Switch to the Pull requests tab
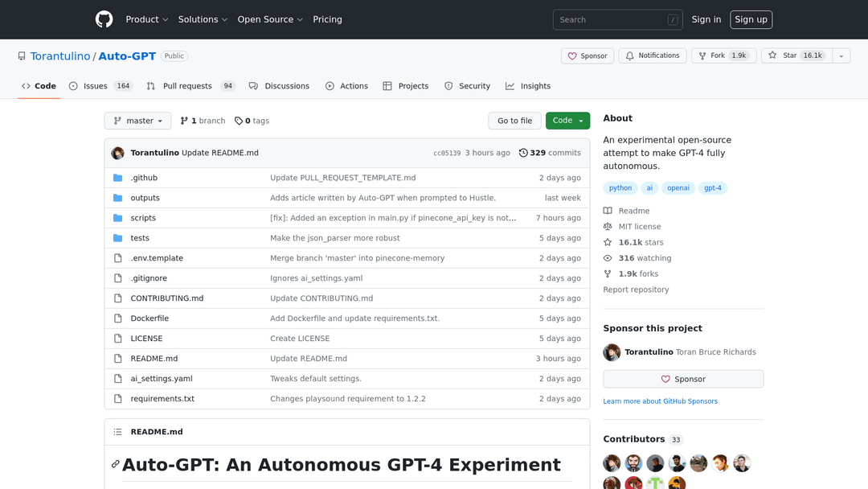Screen dimensions: 868x489 pos(191,86)
